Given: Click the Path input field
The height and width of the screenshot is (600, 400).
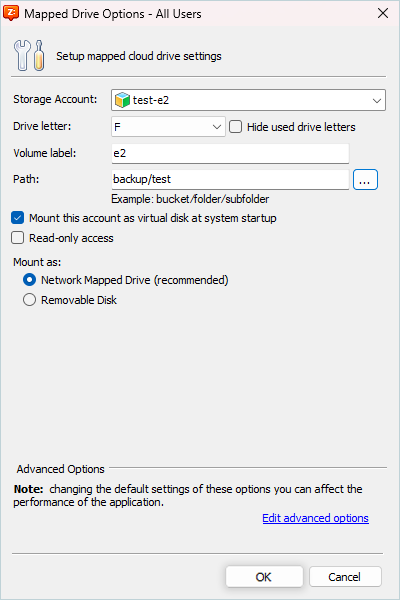Looking at the screenshot, I should click(230, 179).
